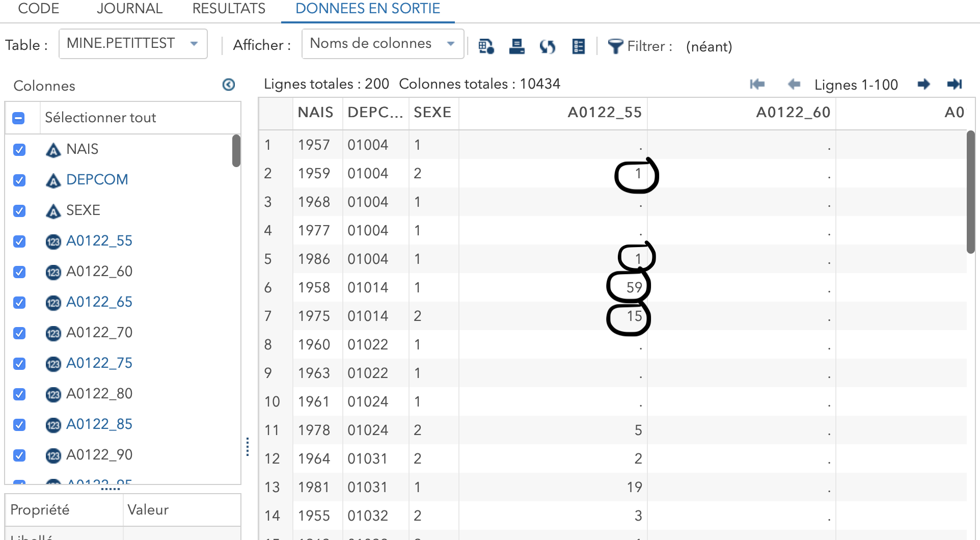Click the DEPCOM column name in list
This screenshot has height=540, width=980.
click(x=97, y=180)
